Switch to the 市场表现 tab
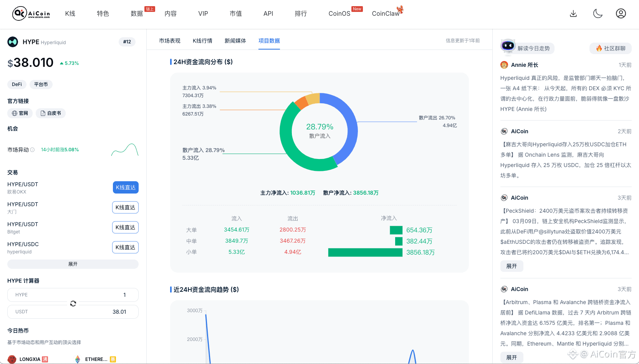Image resolution: width=639 pixels, height=364 pixels. (x=169, y=41)
